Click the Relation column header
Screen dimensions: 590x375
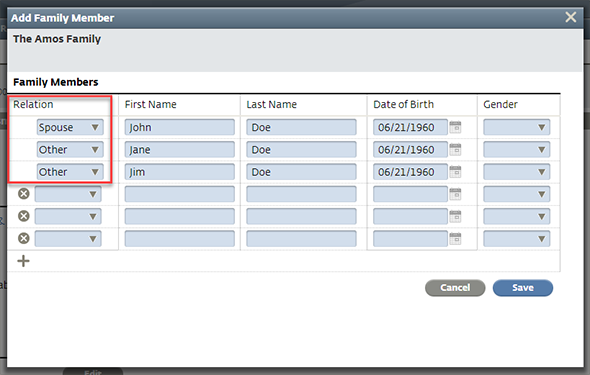tap(33, 104)
